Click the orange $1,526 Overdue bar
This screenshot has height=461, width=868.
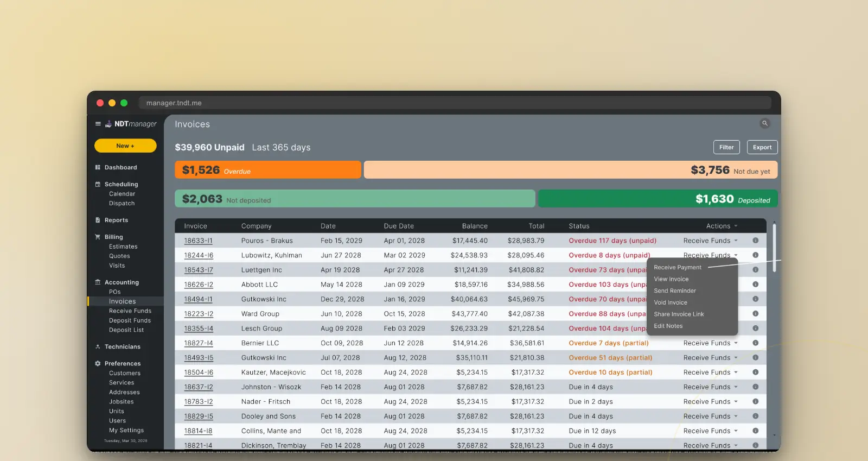(268, 170)
